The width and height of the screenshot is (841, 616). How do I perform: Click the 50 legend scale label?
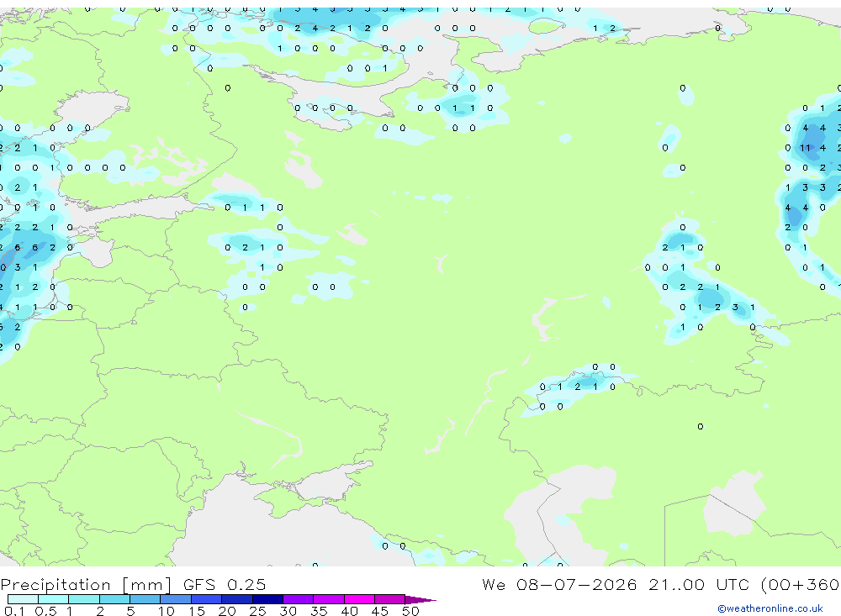(x=410, y=611)
